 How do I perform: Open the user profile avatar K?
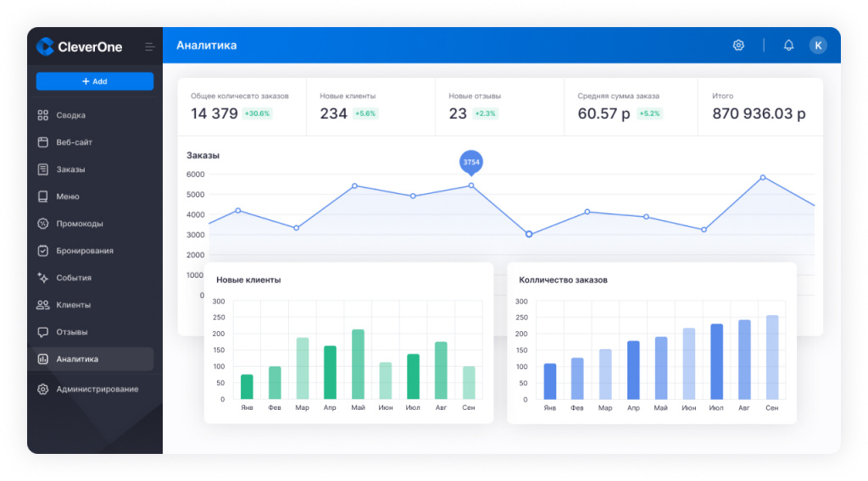coord(818,46)
